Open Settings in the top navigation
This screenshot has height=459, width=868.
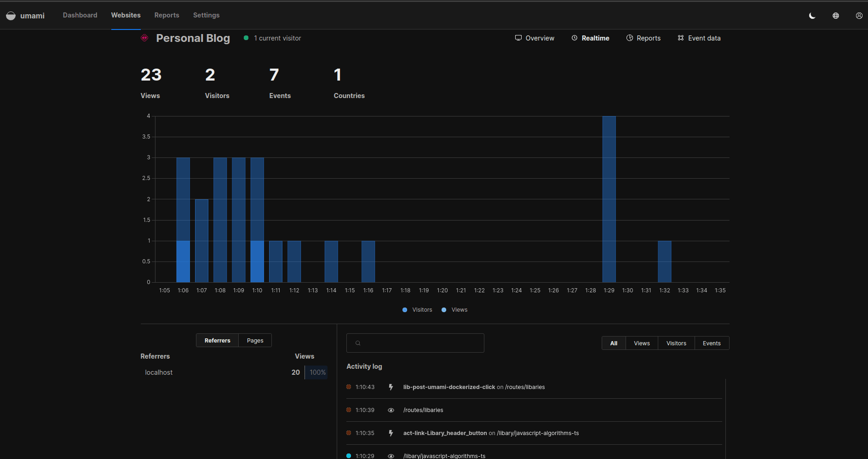pyautogui.click(x=207, y=15)
